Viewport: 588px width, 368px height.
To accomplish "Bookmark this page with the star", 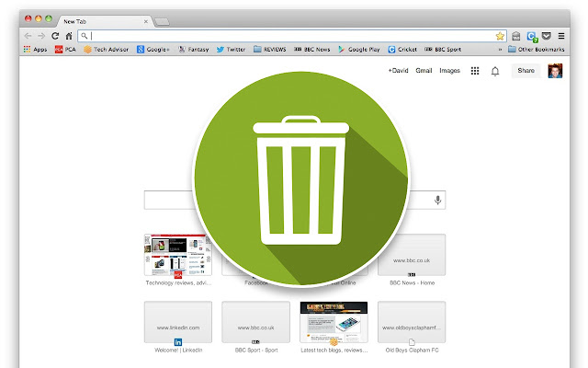I will point(500,36).
